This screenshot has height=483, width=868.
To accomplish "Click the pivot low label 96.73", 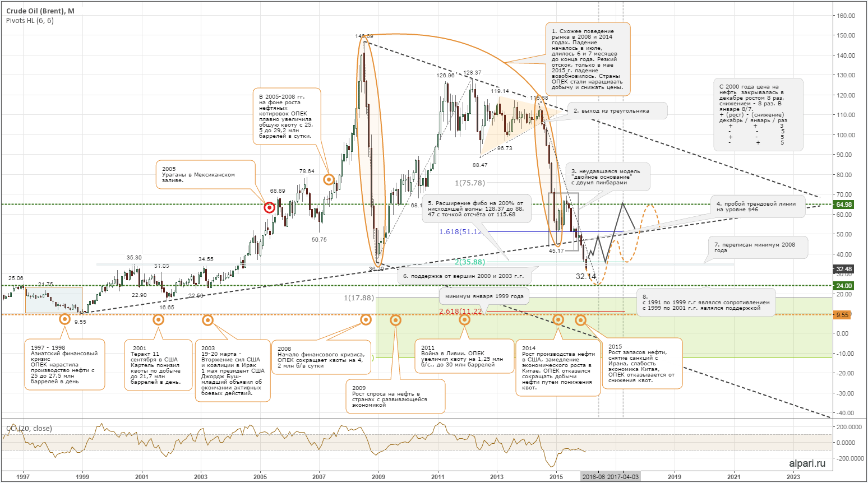I will [505, 148].
